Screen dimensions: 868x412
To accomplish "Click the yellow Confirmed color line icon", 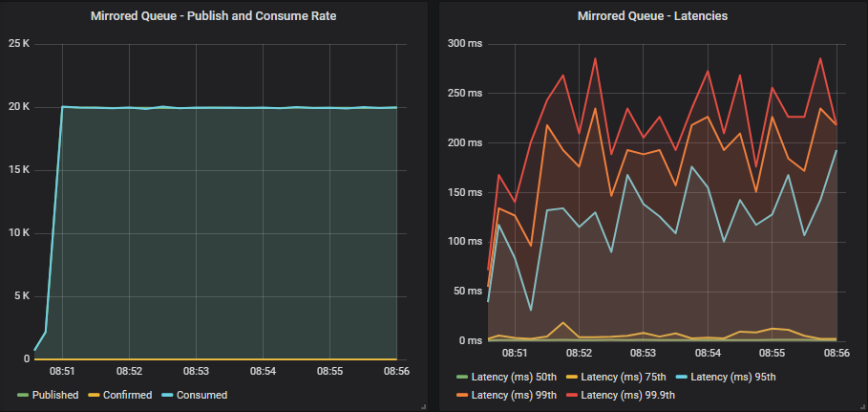I will click(x=94, y=395).
